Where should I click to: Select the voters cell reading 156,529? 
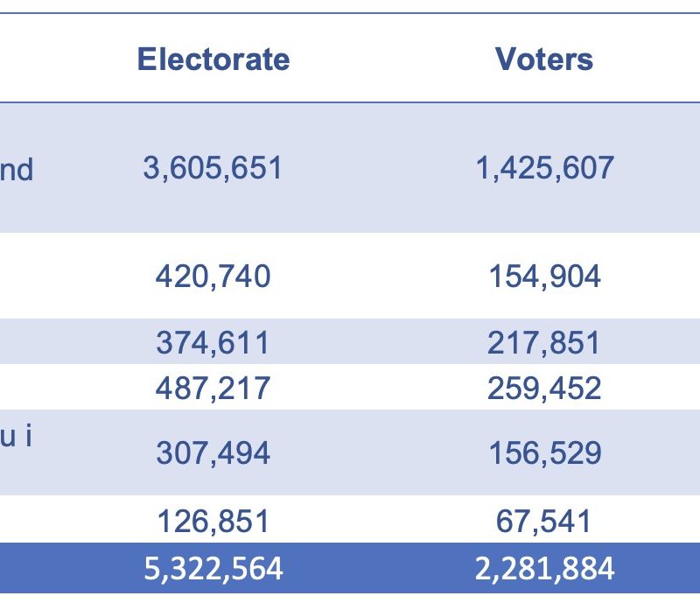(544, 453)
